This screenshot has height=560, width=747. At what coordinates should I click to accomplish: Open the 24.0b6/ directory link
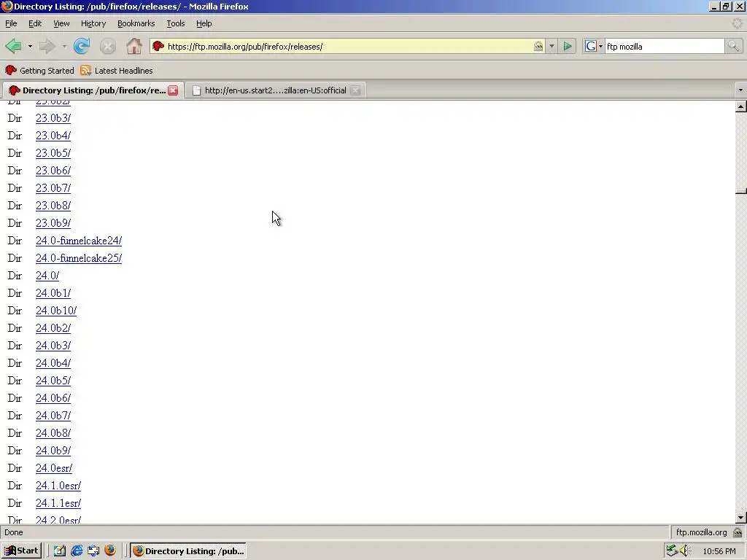[x=53, y=398]
